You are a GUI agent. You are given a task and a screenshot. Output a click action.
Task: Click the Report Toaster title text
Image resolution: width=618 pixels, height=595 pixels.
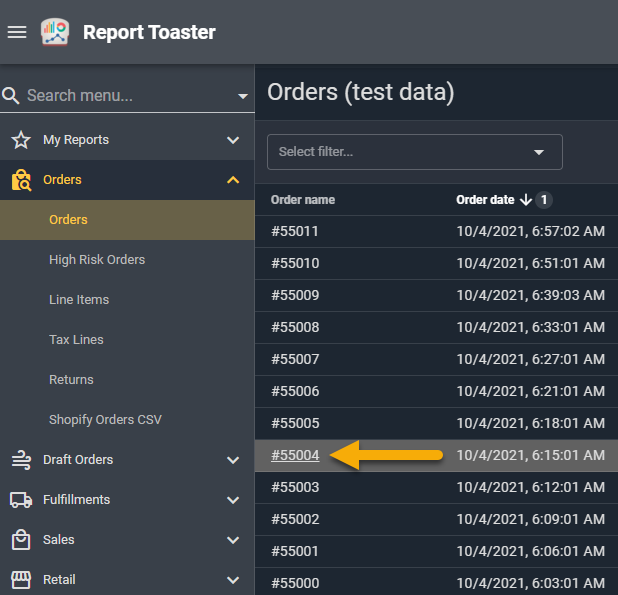149,32
